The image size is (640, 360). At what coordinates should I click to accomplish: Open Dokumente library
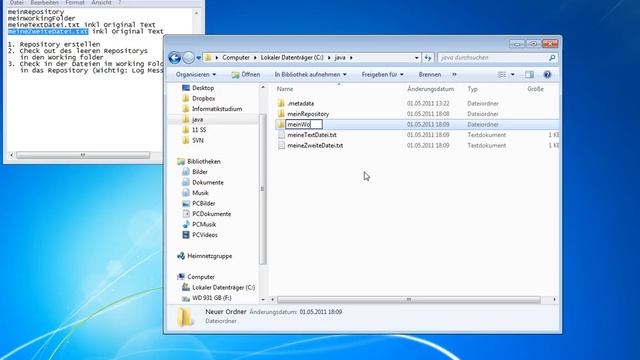(208, 183)
